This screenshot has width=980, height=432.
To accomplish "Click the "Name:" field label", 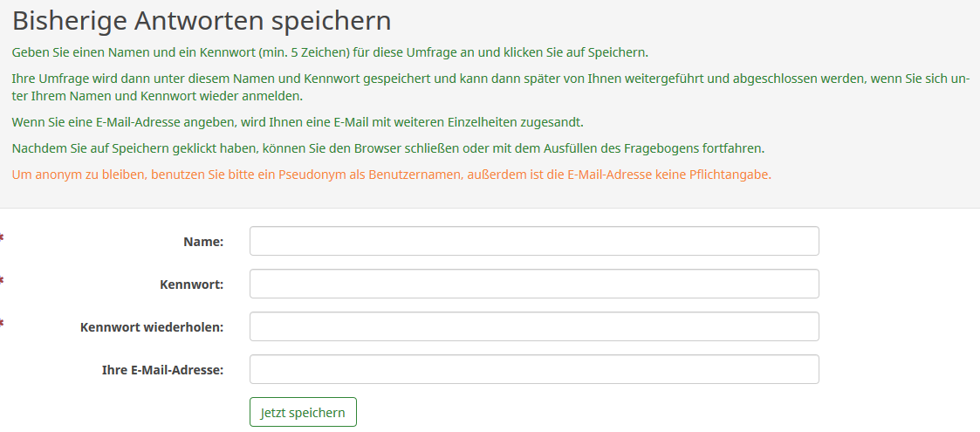I will coord(203,242).
